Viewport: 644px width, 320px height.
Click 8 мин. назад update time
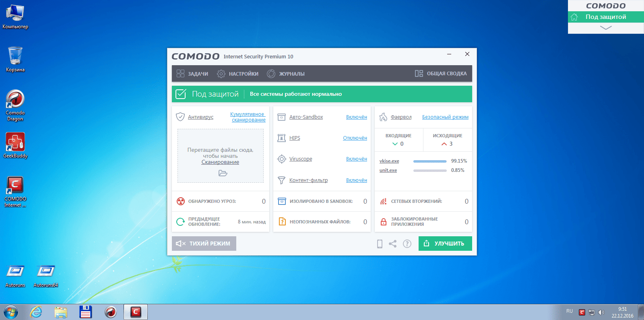click(x=252, y=222)
